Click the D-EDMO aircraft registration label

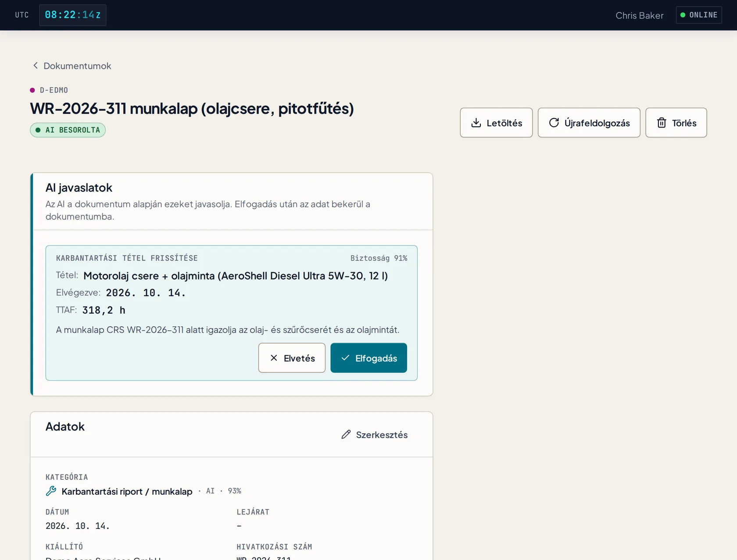[54, 90]
